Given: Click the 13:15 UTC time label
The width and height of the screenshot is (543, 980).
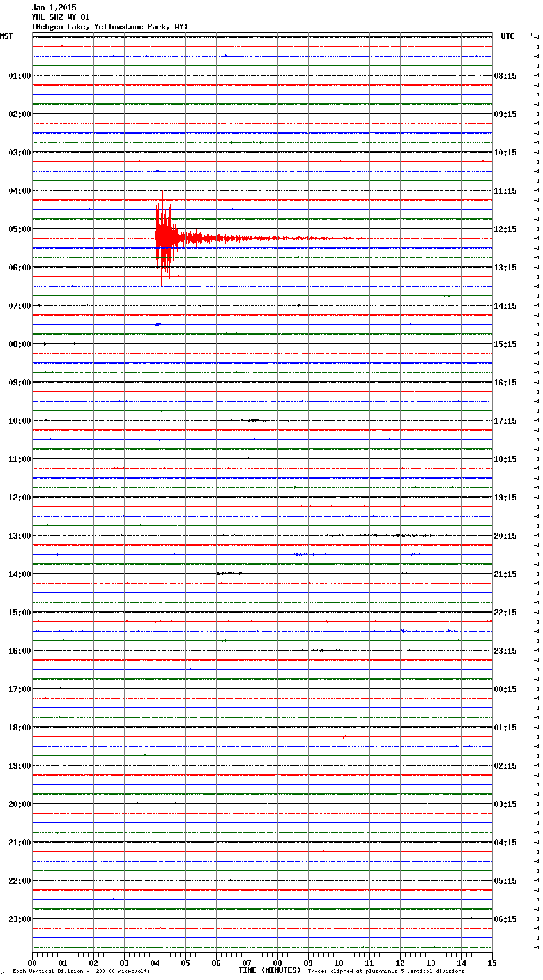Looking at the screenshot, I should (x=505, y=268).
